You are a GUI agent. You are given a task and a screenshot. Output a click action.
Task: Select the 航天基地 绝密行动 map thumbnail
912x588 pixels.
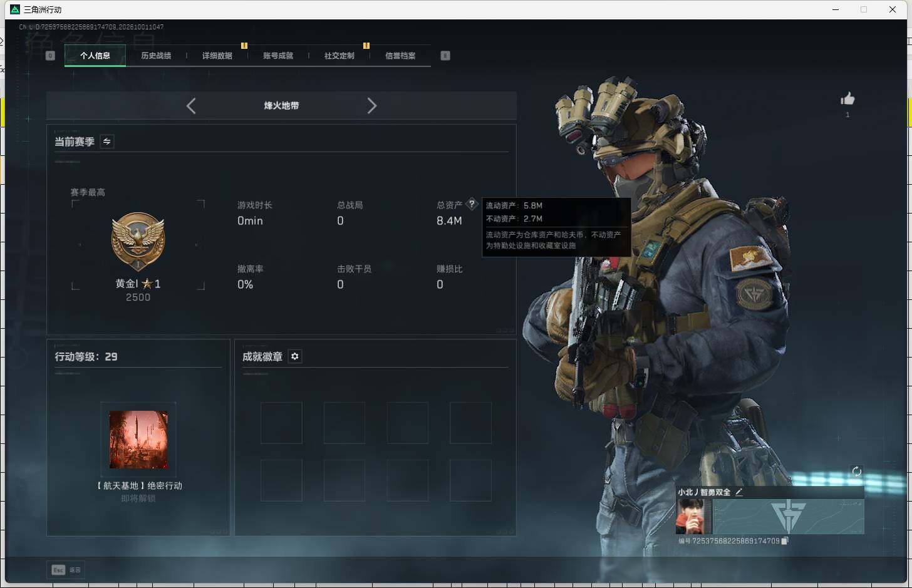138,440
